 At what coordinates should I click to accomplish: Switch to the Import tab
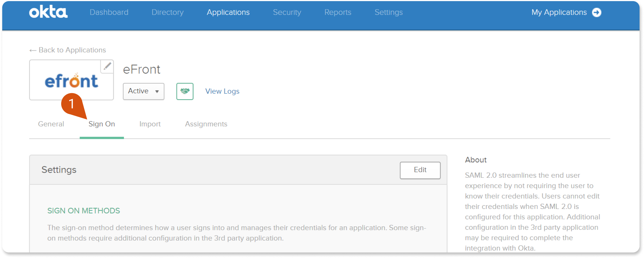(150, 124)
